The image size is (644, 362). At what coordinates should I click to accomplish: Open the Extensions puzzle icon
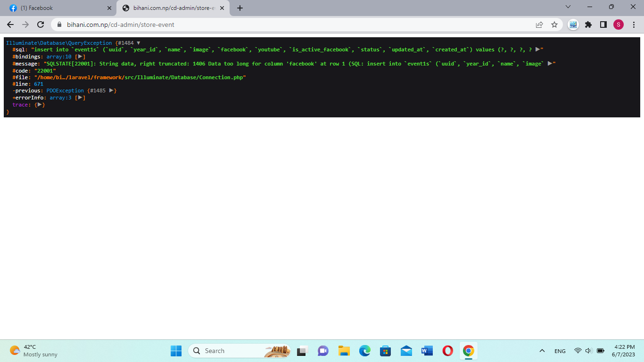(x=588, y=25)
